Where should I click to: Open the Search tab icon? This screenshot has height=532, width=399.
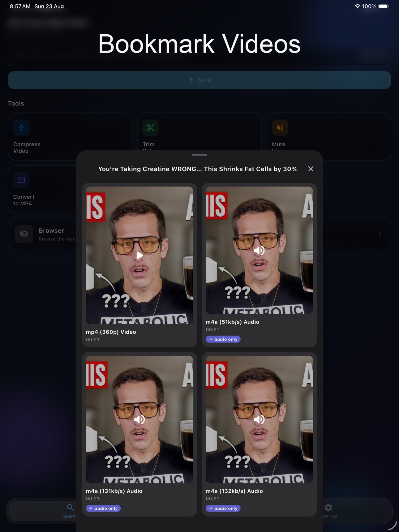coord(70,508)
